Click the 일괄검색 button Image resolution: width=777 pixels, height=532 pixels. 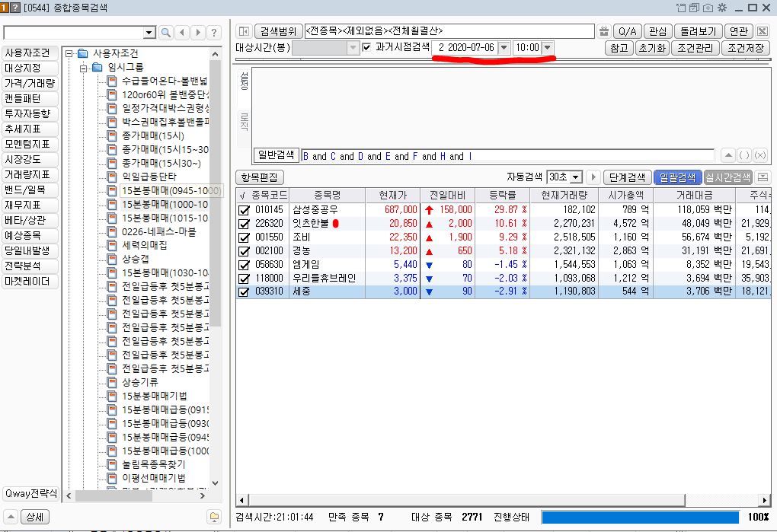point(677,177)
